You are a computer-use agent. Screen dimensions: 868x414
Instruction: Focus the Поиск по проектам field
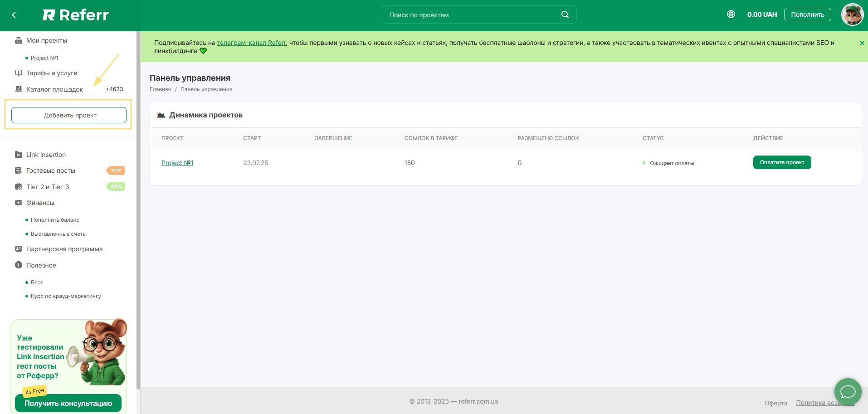472,15
